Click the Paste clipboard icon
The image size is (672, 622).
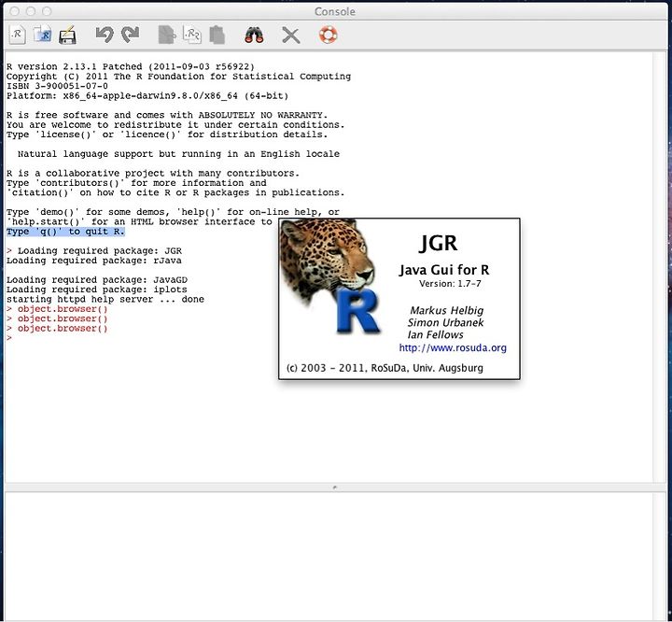pyautogui.click(x=217, y=35)
